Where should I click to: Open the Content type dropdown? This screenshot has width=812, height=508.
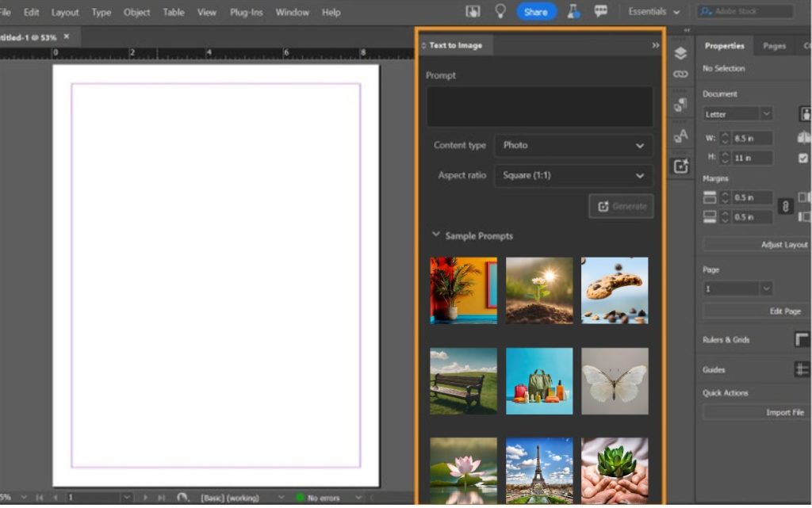(x=573, y=146)
